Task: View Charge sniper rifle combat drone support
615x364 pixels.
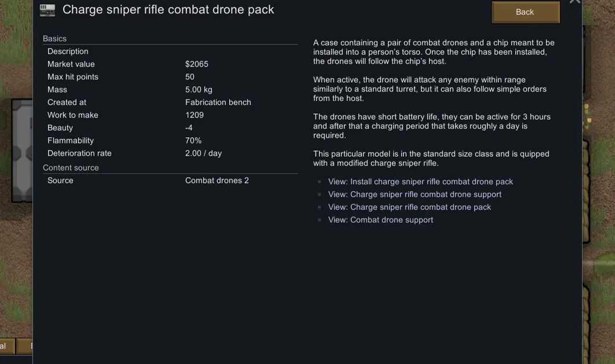Action: [415, 194]
